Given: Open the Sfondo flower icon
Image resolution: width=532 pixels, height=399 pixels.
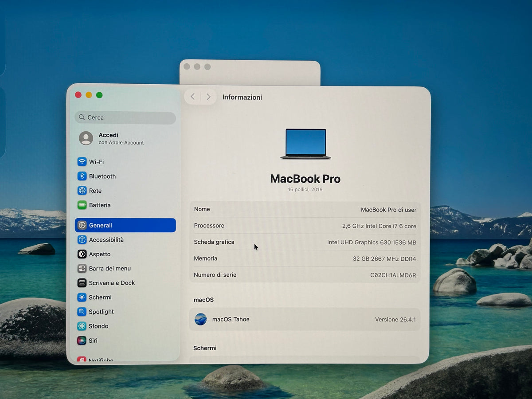Looking at the screenshot, I should (82, 326).
